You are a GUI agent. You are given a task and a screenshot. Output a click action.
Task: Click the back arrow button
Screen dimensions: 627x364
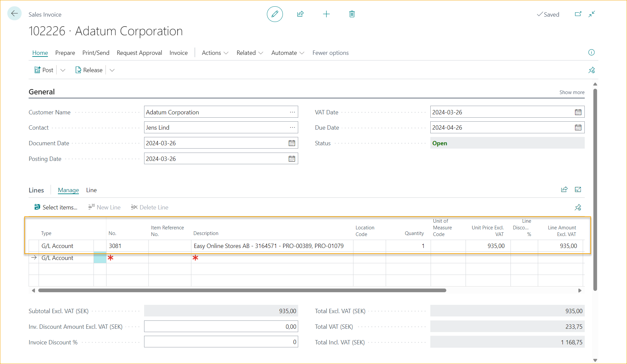coord(14,14)
